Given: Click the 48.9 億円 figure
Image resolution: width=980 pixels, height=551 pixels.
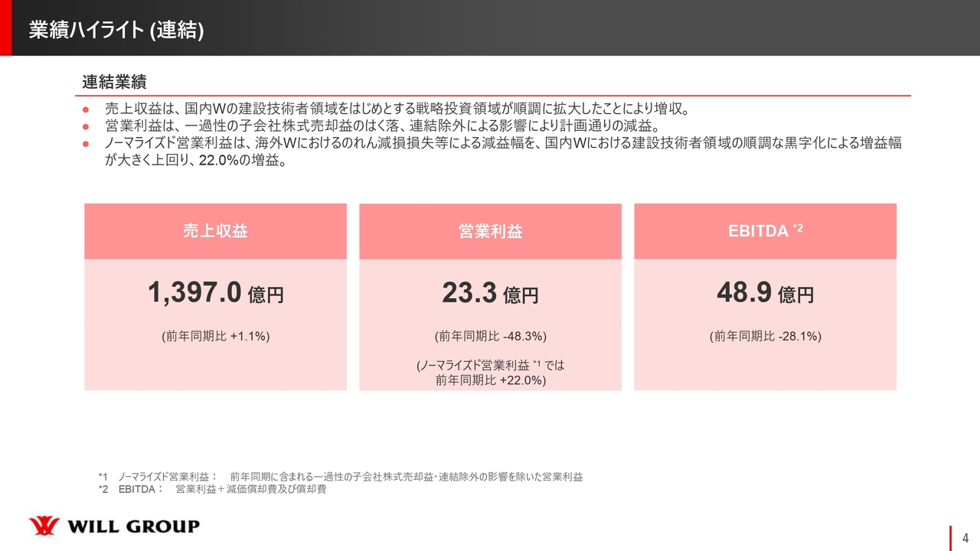Looking at the screenshot, I should tap(765, 292).
